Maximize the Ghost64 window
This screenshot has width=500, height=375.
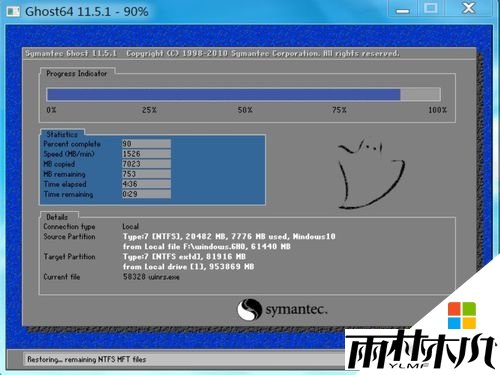pyautogui.click(x=431, y=9)
